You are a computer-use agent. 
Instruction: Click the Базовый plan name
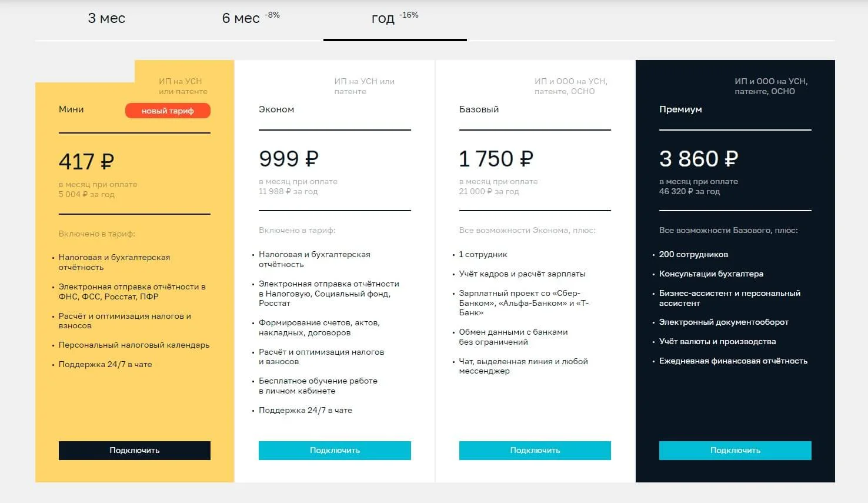tap(479, 109)
